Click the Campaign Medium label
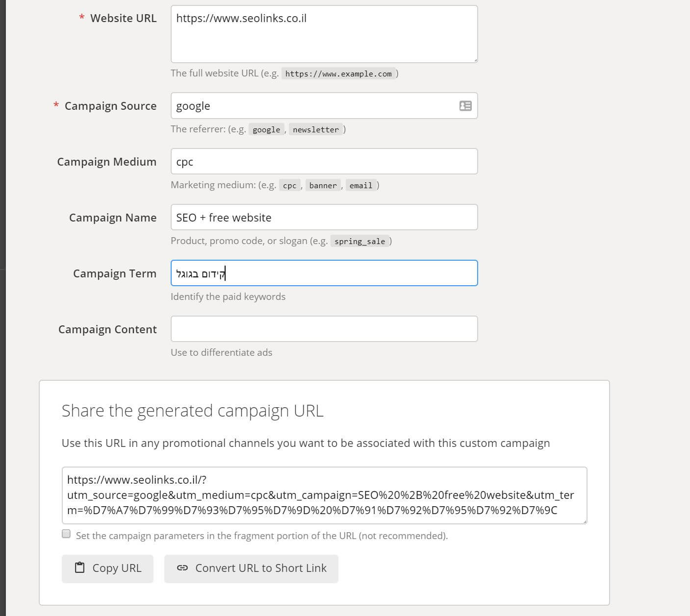 coord(106,162)
